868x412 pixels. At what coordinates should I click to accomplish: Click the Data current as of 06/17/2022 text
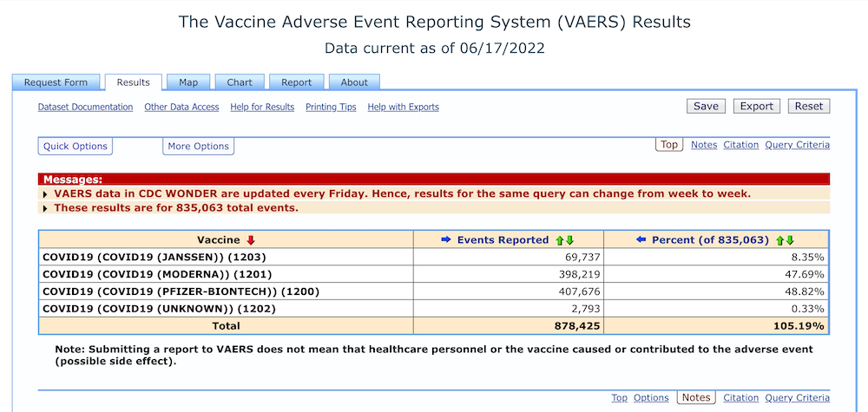pos(435,48)
